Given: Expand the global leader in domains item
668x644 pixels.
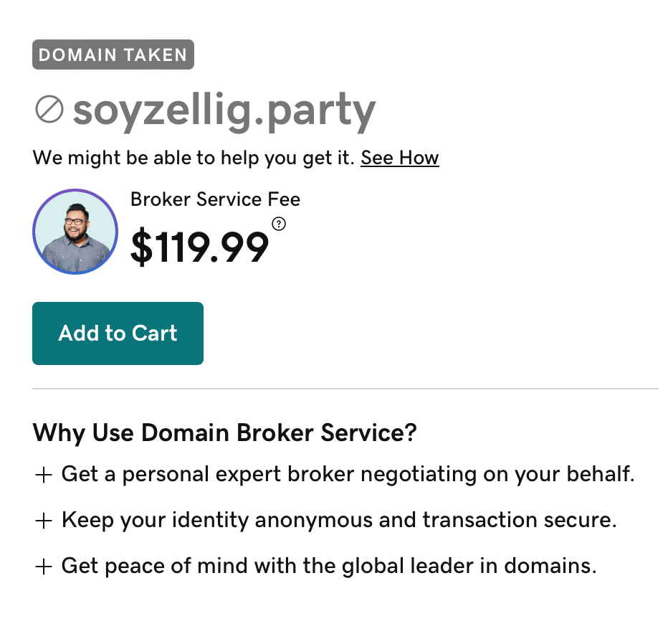Looking at the screenshot, I should click(329, 567).
